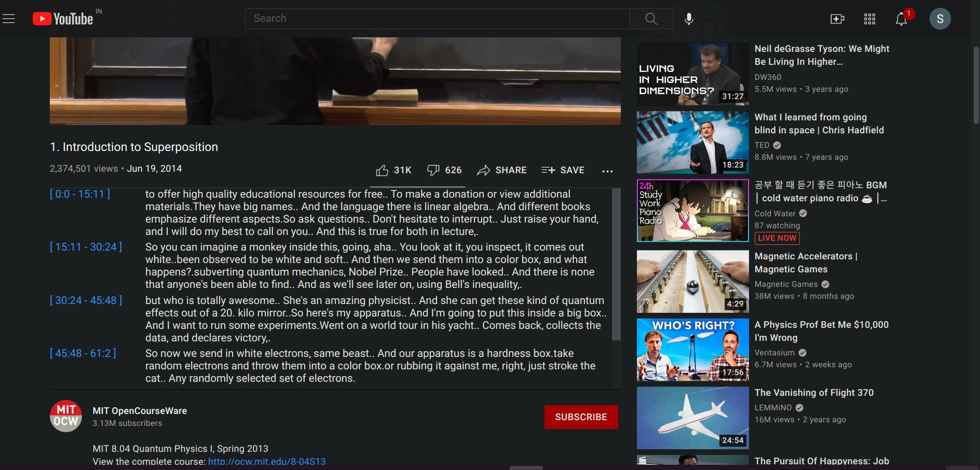Open title 'The Vanishing of Flight 370'
The height and width of the screenshot is (470, 980).
[814, 393]
